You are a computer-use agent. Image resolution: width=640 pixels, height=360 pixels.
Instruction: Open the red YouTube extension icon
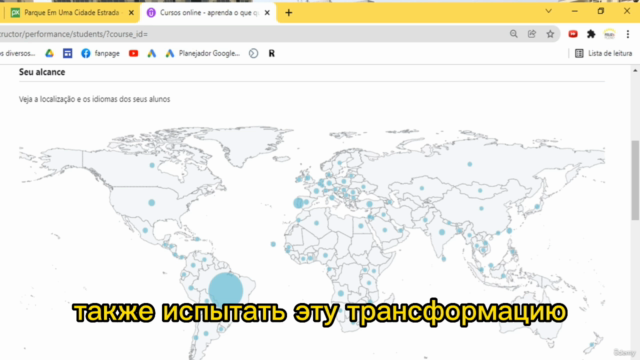[x=573, y=34]
